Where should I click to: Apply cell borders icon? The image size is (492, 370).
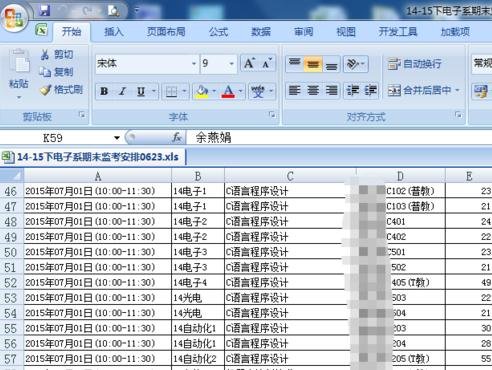click(x=171, y=91)
